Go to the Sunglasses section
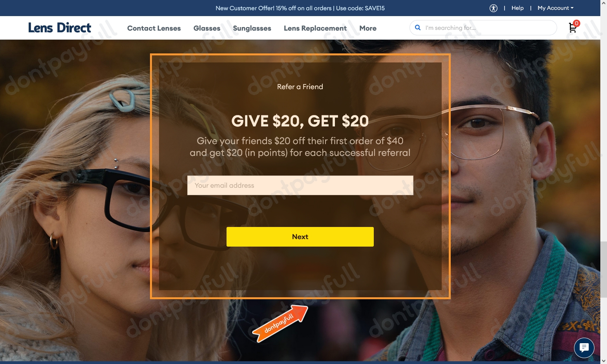Viewport: 607px width, 364px height. [252, 28]
